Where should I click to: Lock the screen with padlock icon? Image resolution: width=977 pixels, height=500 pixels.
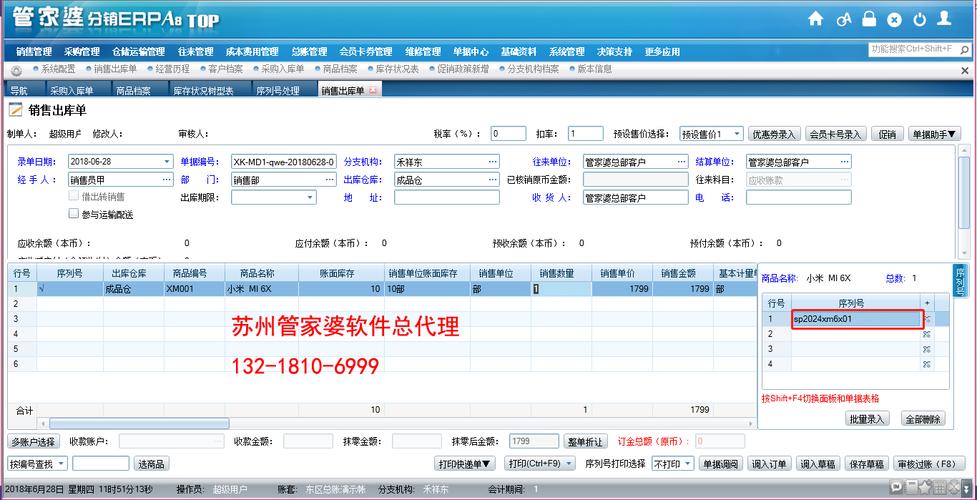pos(869,19)
